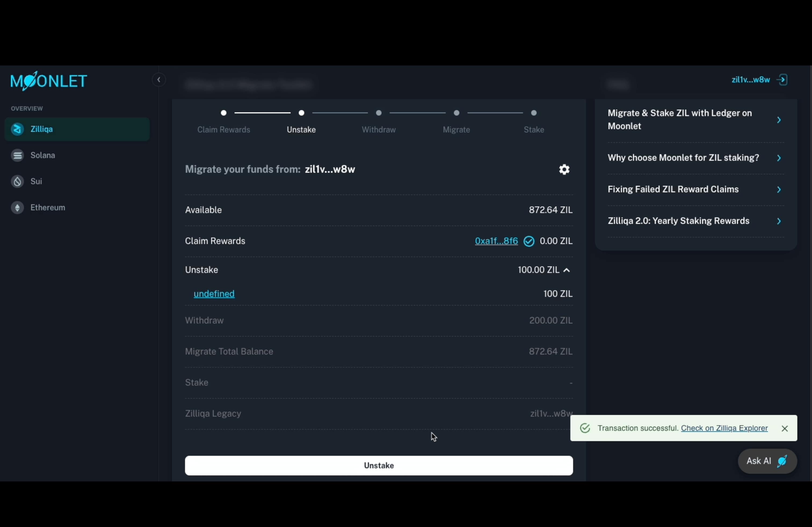Click the OVERVIEW sidebar heading

click(27, 109)
